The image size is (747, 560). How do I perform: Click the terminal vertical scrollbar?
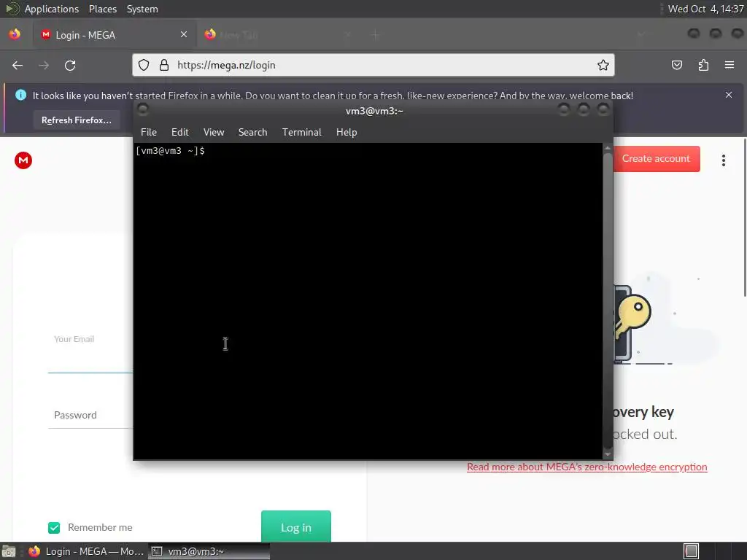pyautogui.click(x=608, y=300)
